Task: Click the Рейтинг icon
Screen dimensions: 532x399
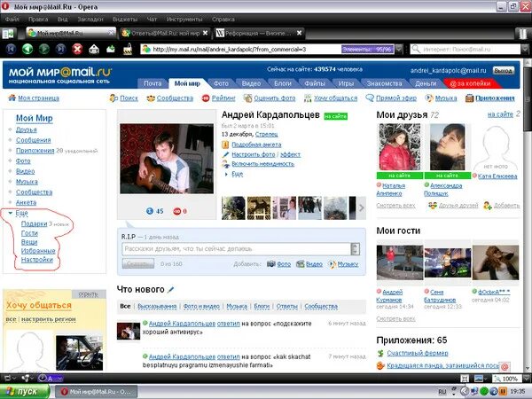Action: (206, 98)
